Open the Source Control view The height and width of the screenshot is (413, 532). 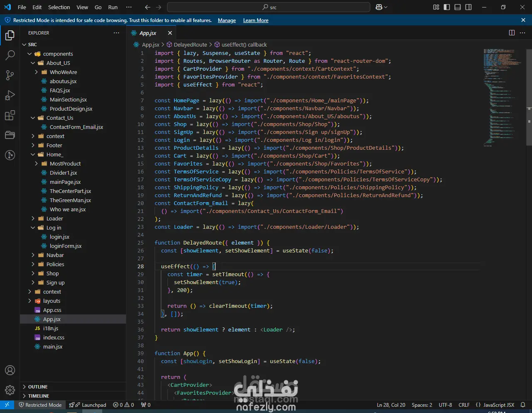tap(10, 75)
